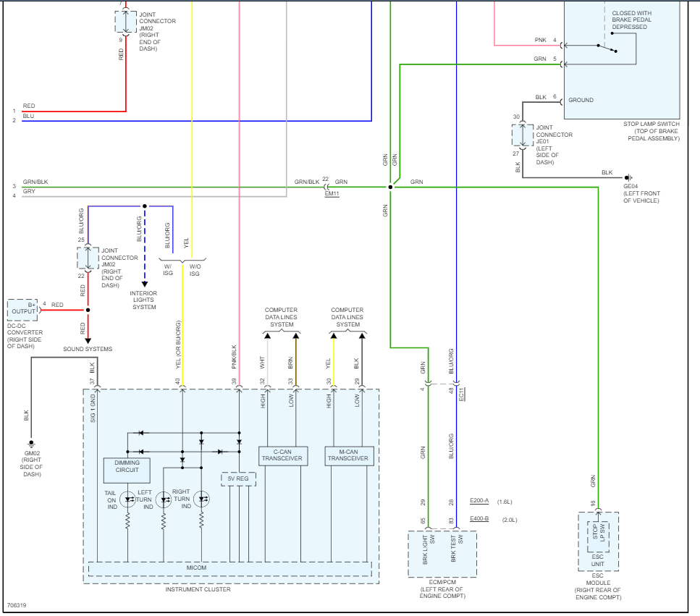
Task: Click the GRN/BLK label at pin 3
Action: (x=35, y=182)
